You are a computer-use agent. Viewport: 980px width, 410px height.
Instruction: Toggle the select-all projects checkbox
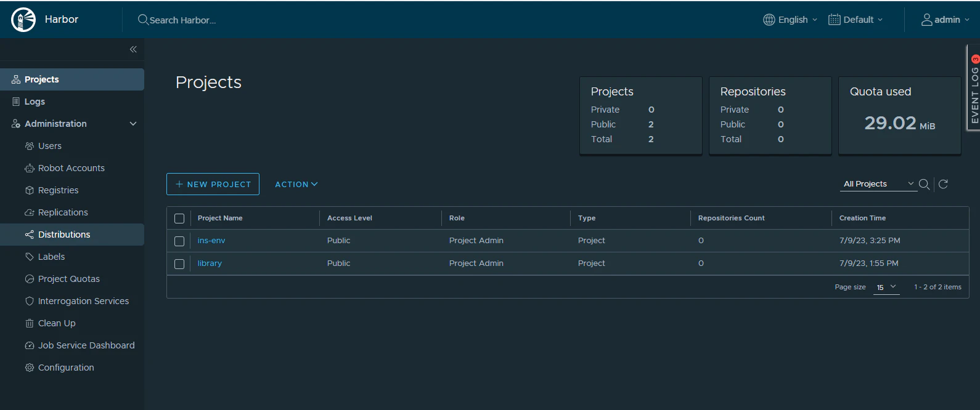pyautogui.click(x=179, y=219)
